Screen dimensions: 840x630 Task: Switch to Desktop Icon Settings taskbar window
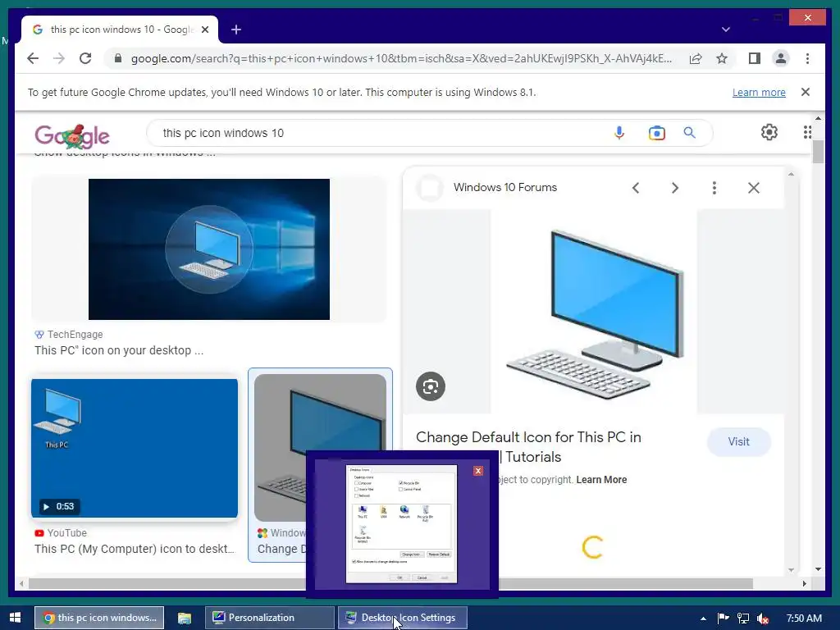402,618
